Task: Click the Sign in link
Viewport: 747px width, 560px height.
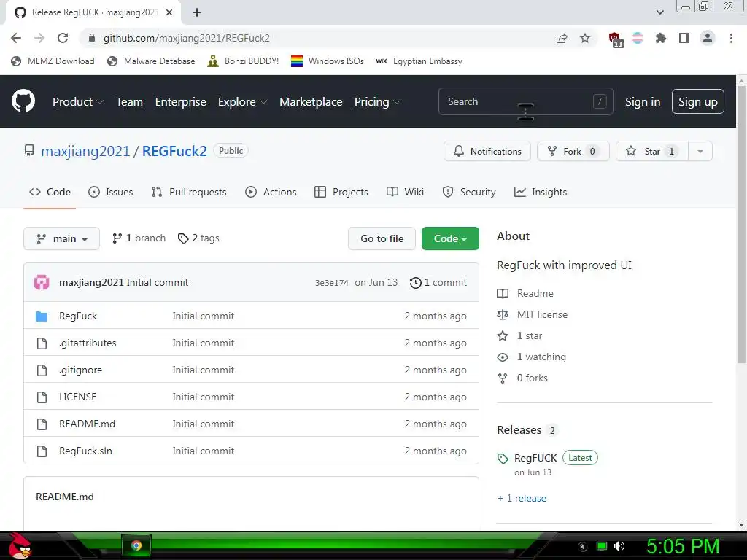Action: (643, 102)
